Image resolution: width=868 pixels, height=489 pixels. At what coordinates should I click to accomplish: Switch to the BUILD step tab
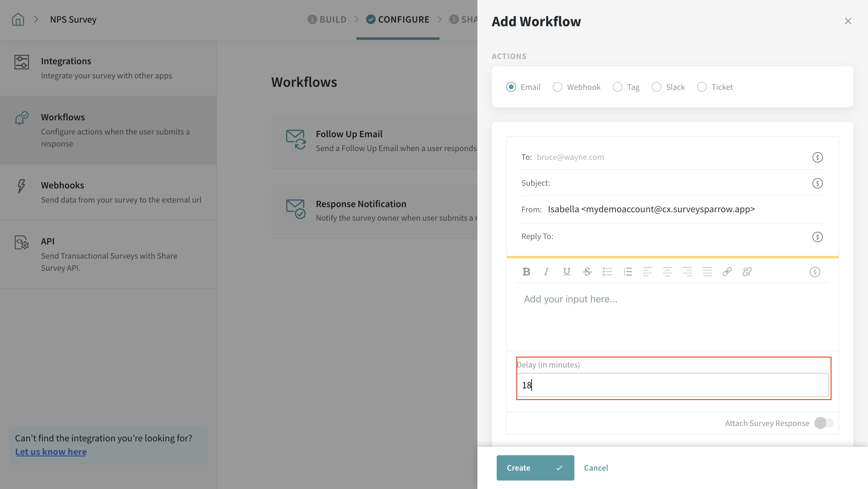coord(327,20)
